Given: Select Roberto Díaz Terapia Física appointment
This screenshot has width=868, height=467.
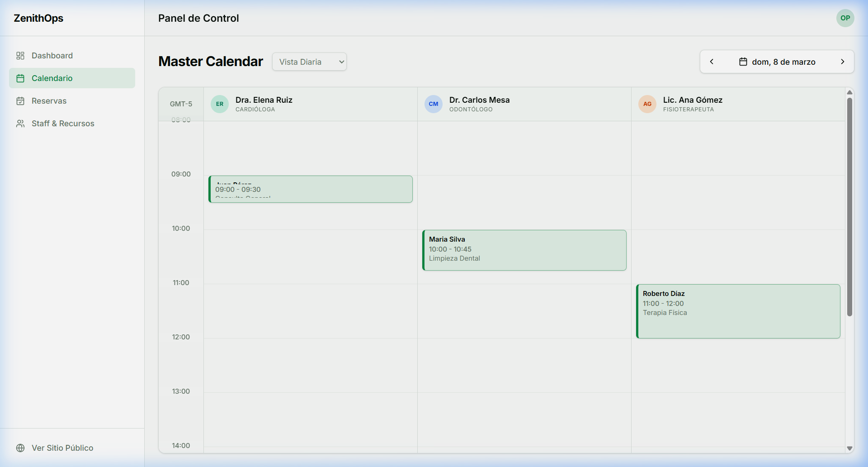Looking at the screenshot, I should (x=738, y=311).
